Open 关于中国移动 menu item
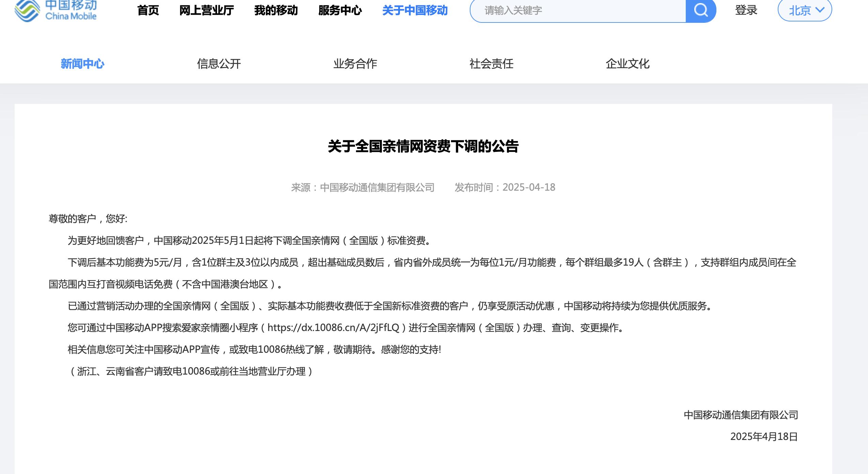Screen dimensions: 868x474 click(415, 11)
